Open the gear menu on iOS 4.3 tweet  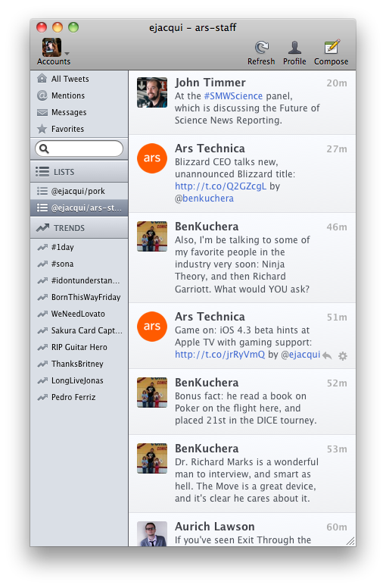point(343,355)
